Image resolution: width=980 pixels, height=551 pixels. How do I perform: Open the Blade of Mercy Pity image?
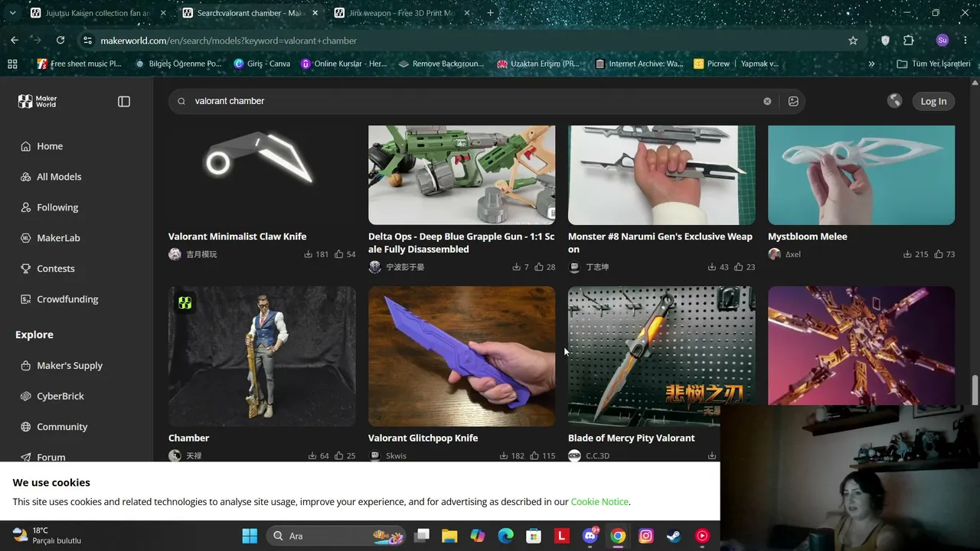661,357
